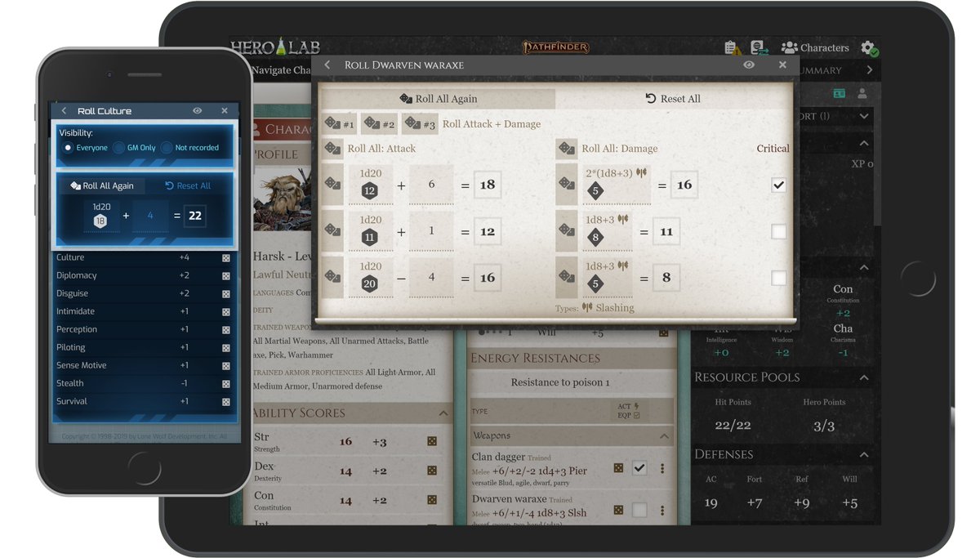Image resolution: width=980 pixels, height=558 pixels.
Task: Roll the Sense Motive dice on phone
Action: [226, 366]
